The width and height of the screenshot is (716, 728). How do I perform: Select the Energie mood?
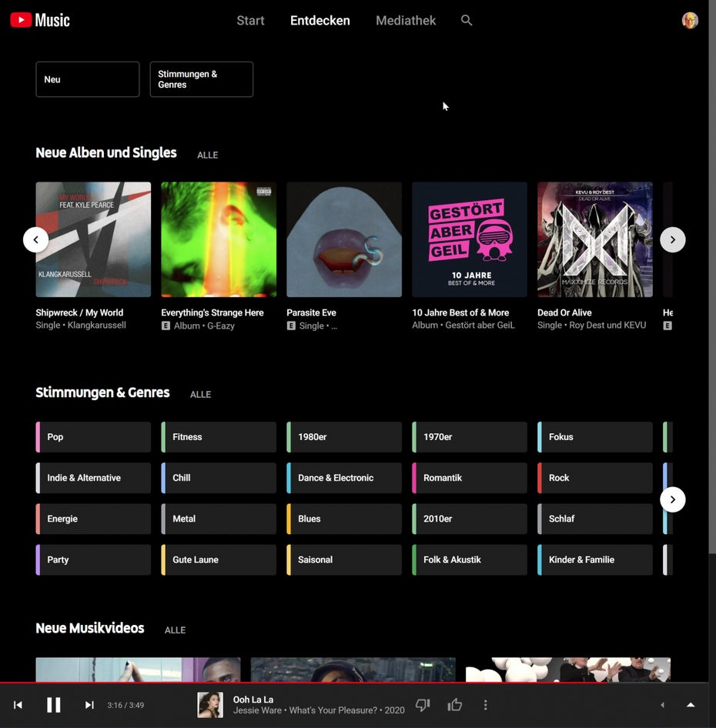(93, 519)
